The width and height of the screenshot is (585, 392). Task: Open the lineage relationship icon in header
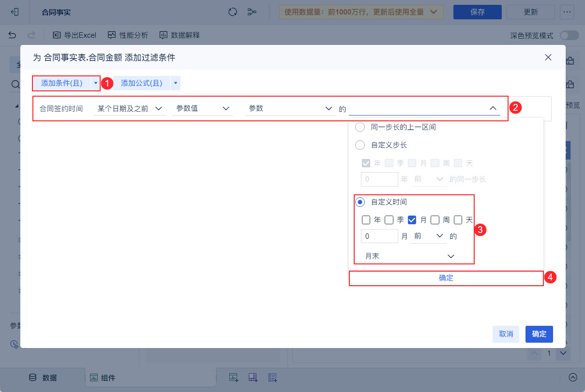click(252, 12)
